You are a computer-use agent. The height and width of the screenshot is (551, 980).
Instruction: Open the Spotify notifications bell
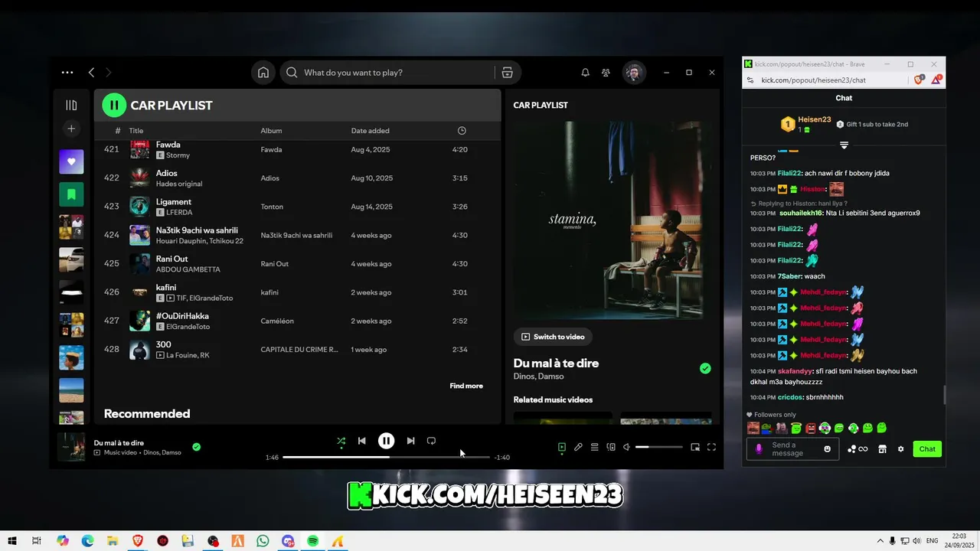coord(585,73)
